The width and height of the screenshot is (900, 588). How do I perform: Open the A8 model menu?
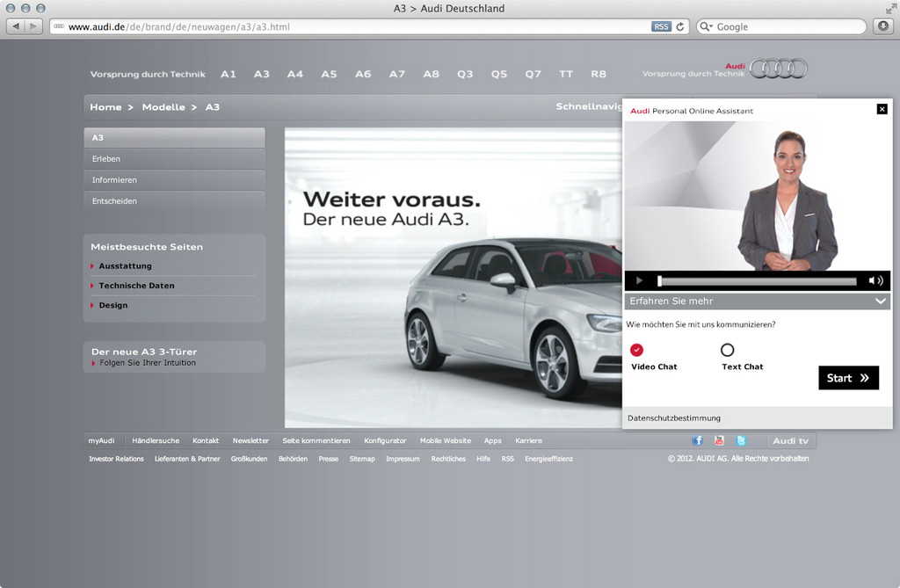tap(431, 74)
